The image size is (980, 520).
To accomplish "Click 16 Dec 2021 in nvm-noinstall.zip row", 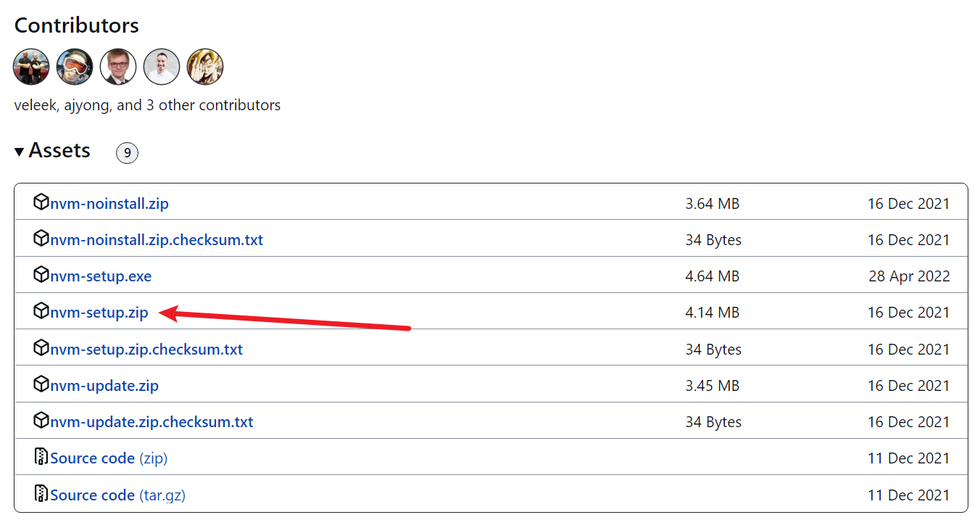I will [x=909, y=204].
